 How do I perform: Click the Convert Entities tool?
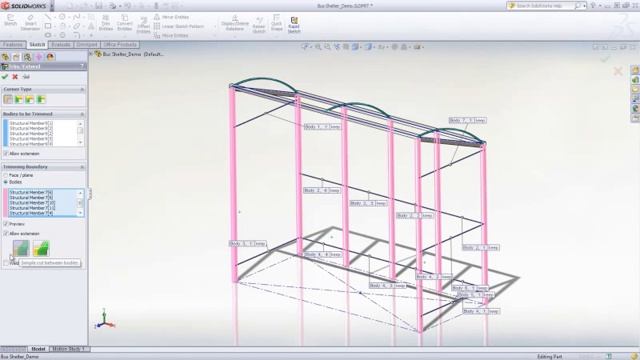124,23
